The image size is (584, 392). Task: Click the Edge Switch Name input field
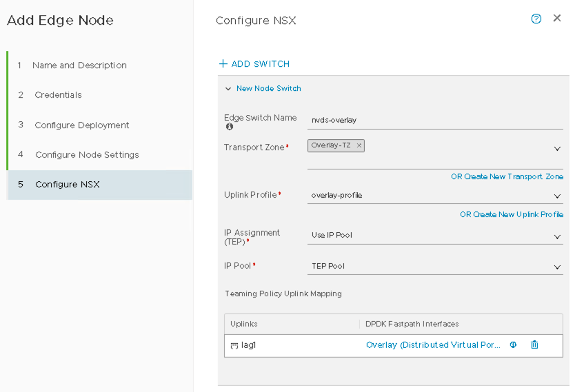tap(434, 120)
